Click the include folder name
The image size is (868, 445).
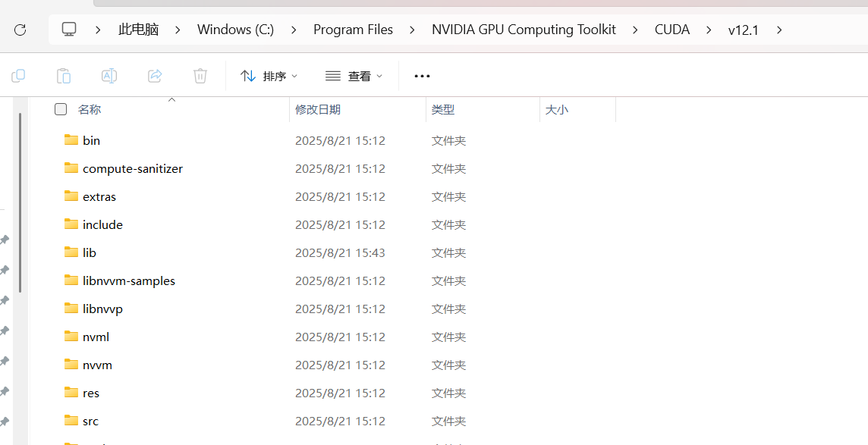pos(103,225)
